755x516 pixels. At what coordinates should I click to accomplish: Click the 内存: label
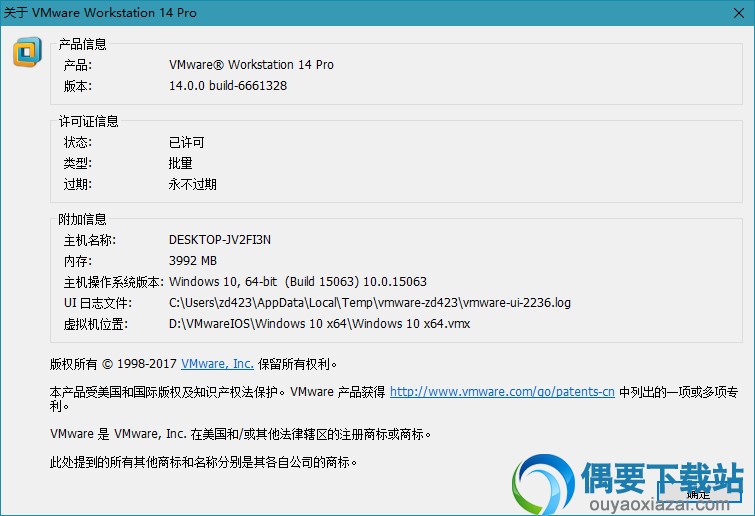(78, 261)
